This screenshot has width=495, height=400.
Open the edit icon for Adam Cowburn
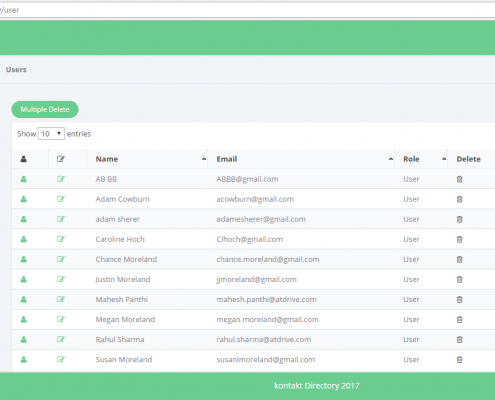tap(61, 199)
